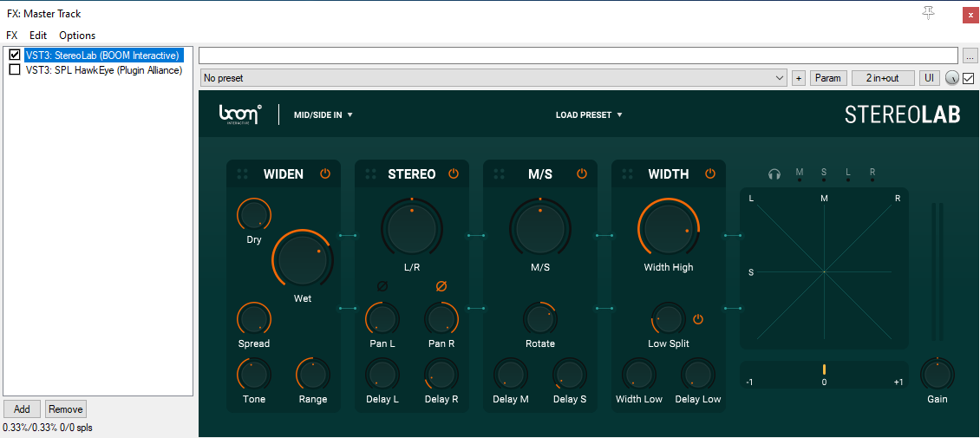Toggle the WIDEN module power icon
This screenshot has height=438, width=980.
(325, 173)
